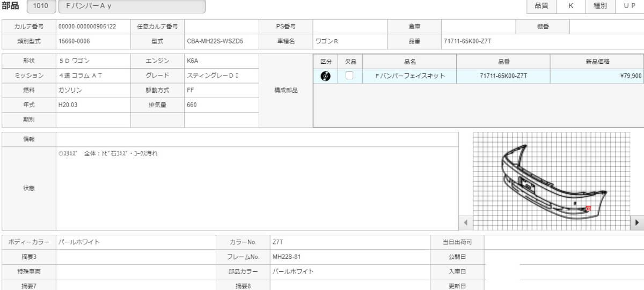Click the empty 情報 field
644x290 pixels.
[257, 139]
